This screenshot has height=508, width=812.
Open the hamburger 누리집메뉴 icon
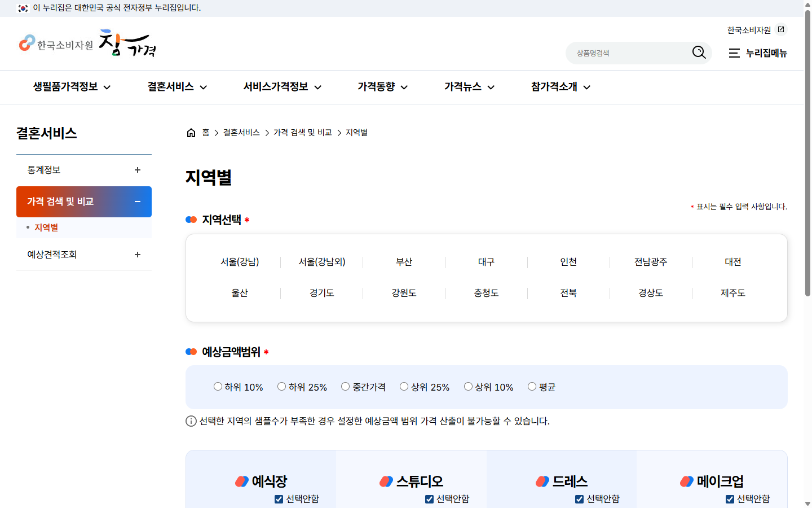(734, 53)
